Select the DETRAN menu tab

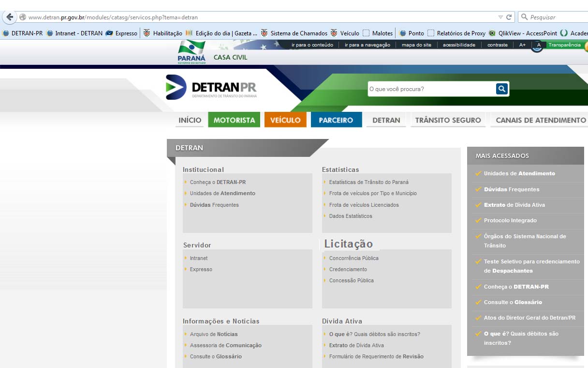point(386,120)
